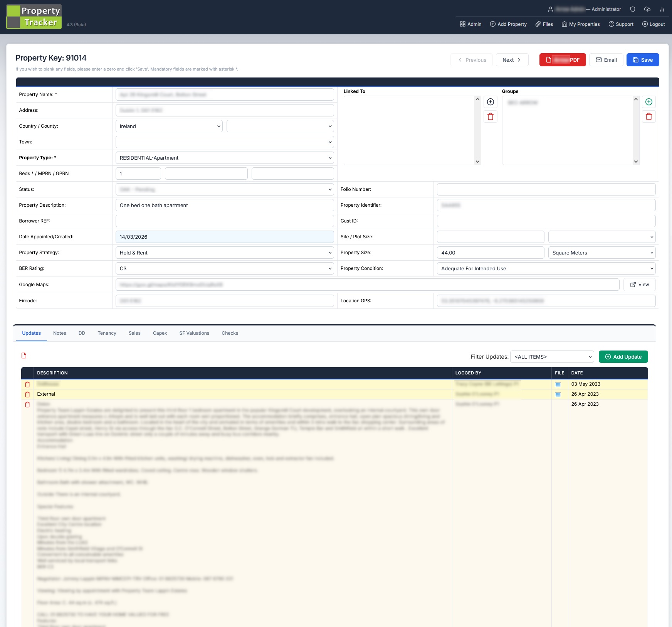Open the Admin menu icon
Image resolution: width=672 pixels, height=627 pixels.
pyautogui.click(x=462, y=24)
